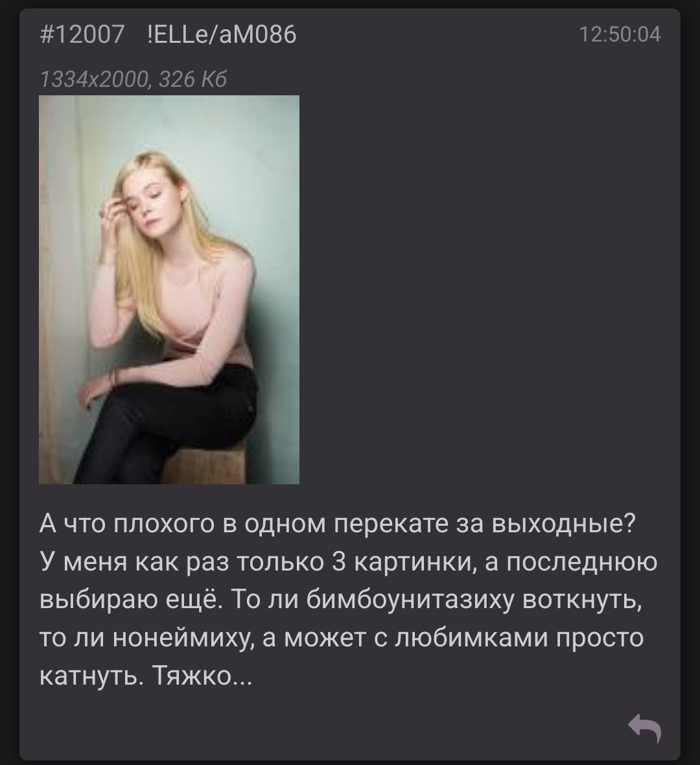The image size is (700, 765).
Task: Click the final line "катнуть. Тяжко..."
Action: 146,676
